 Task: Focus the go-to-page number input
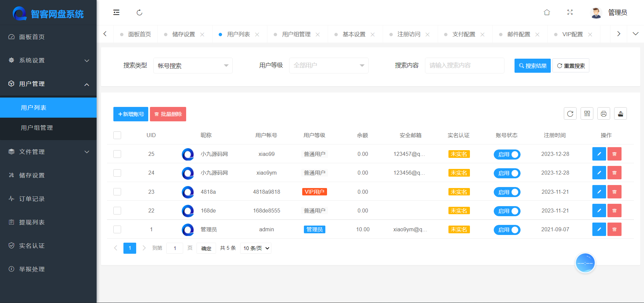tap(175, 248)
